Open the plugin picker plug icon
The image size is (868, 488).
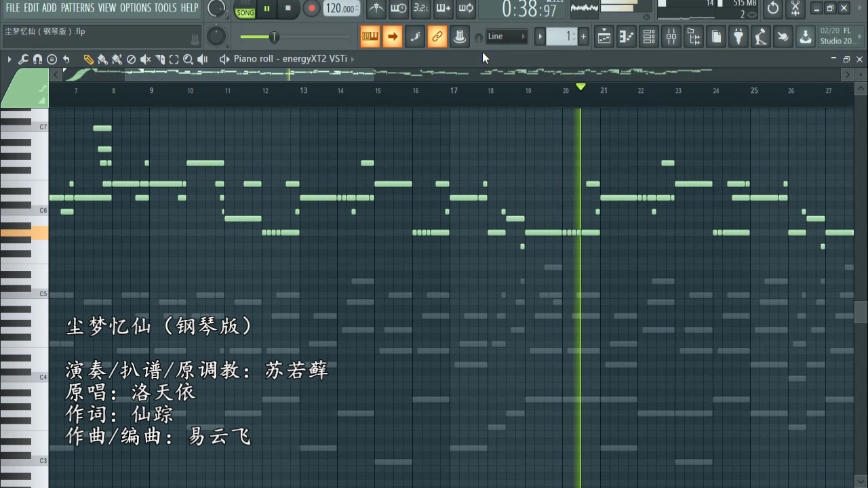pos(738,37)
